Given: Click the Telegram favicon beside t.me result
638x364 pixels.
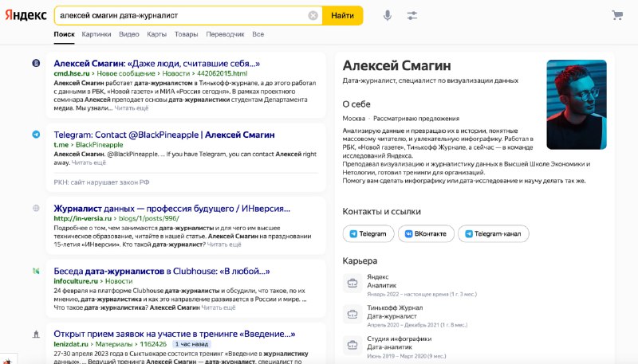Looking at the screenshot, I should coord(36,135).
